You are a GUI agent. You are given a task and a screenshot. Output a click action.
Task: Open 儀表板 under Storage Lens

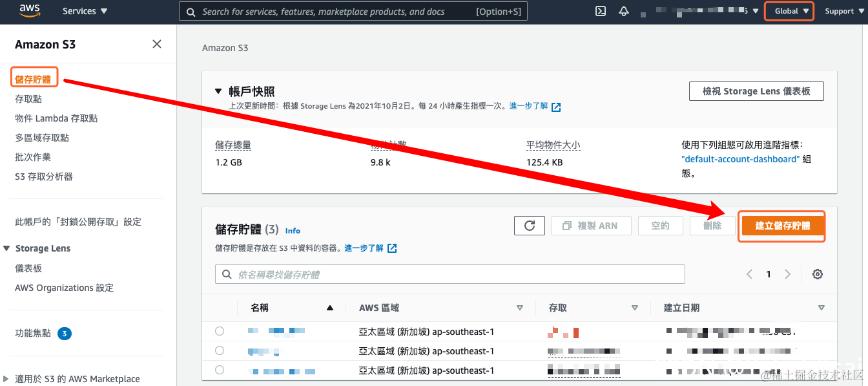point(28,268)
